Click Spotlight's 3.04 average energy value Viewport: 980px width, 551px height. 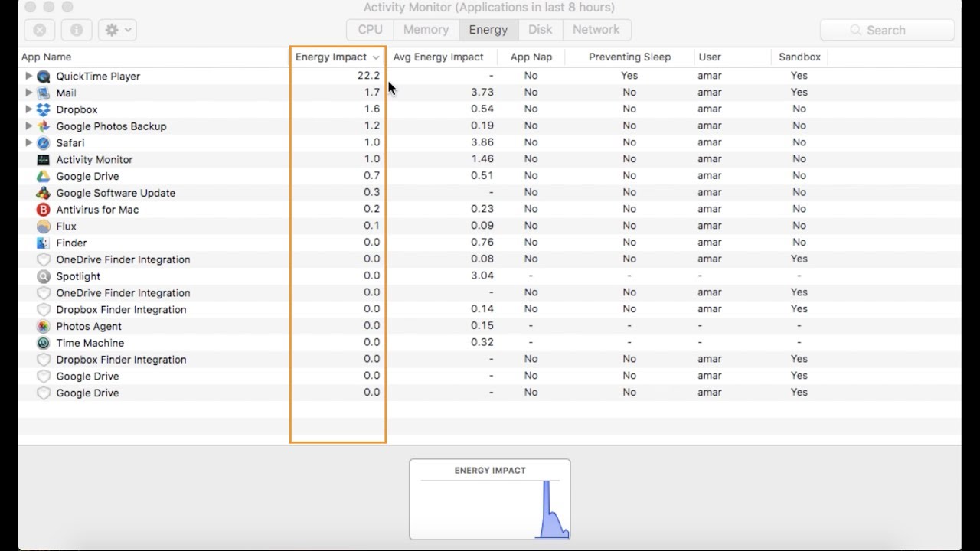point(482,275)
